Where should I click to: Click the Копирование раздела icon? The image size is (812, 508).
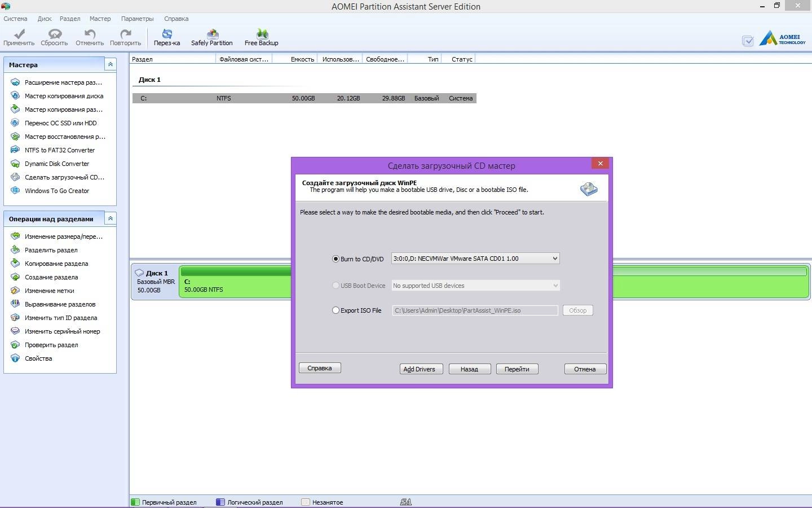pyautogui.click(x=15, y=264)
